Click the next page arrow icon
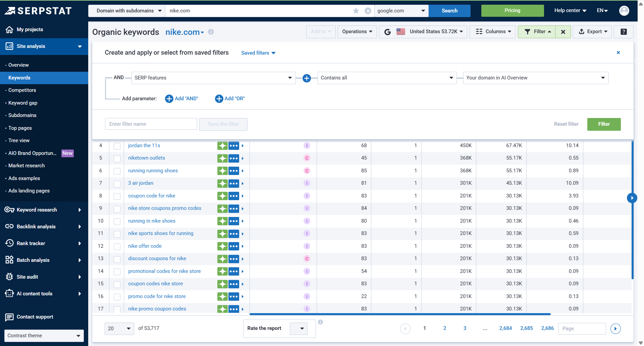 click(615, 329)
